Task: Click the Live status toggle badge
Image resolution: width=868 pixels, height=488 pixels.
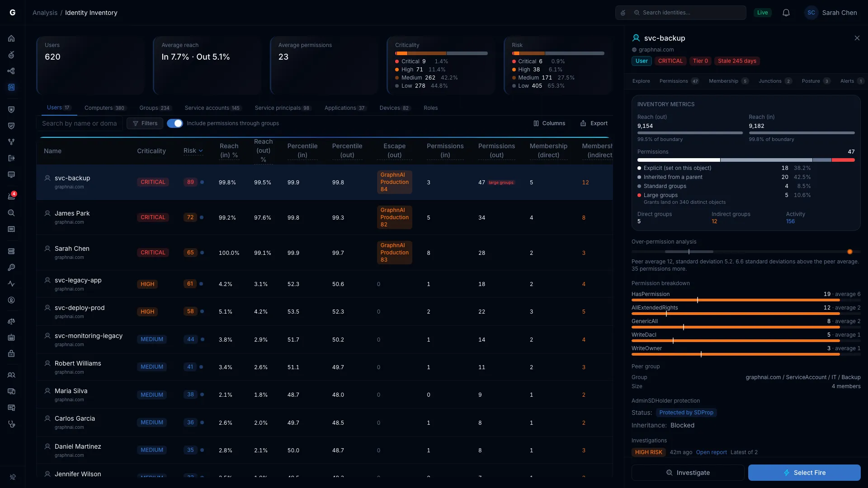Action: (x=763, y=13)
